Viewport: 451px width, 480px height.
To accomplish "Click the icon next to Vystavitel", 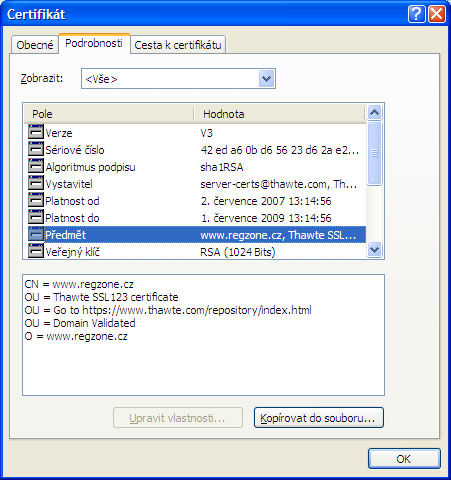I will [36, 183].
